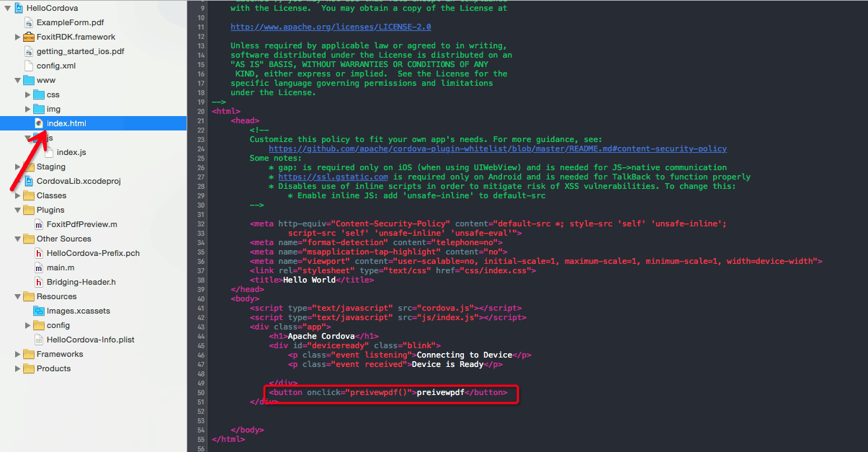
Task: Open the cordova-plugin-whitelist GitHub README link
Action: (x=498, y=149)
